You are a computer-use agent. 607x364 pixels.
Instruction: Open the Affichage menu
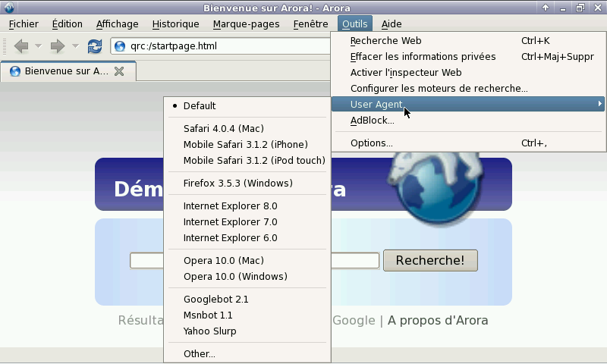pos(118,24)
